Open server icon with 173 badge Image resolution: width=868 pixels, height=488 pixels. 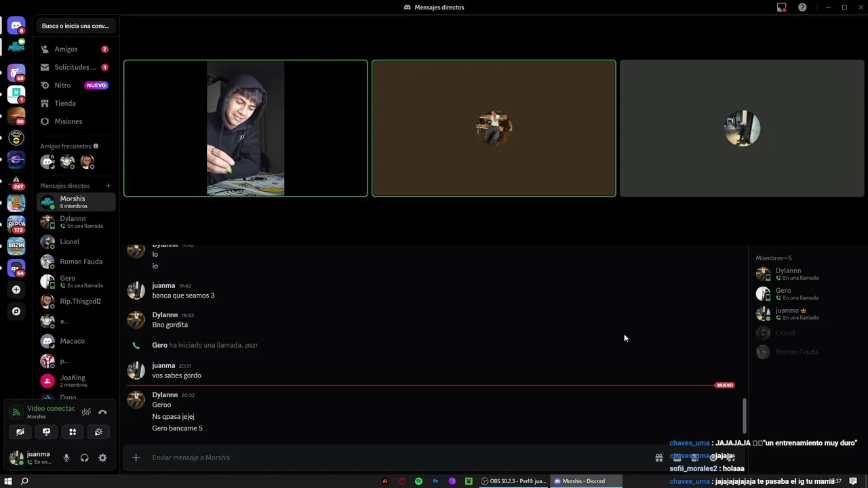16,224
